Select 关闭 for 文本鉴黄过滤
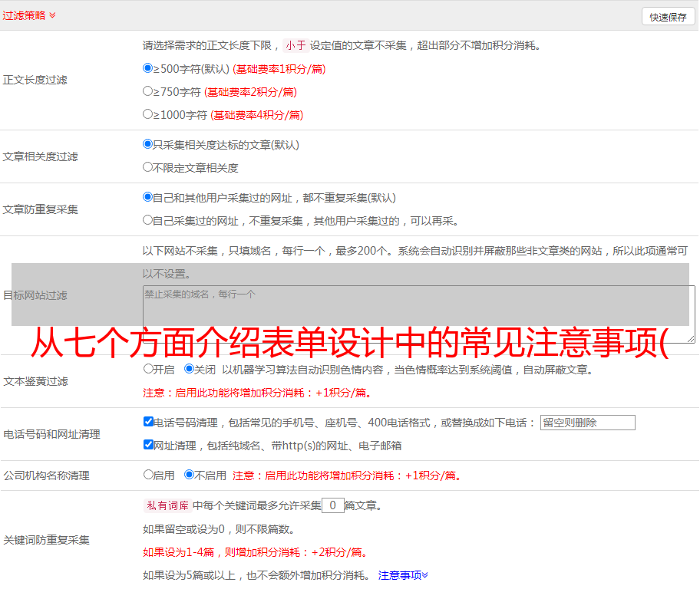This screenshot has height=589, width=700. 190,369
